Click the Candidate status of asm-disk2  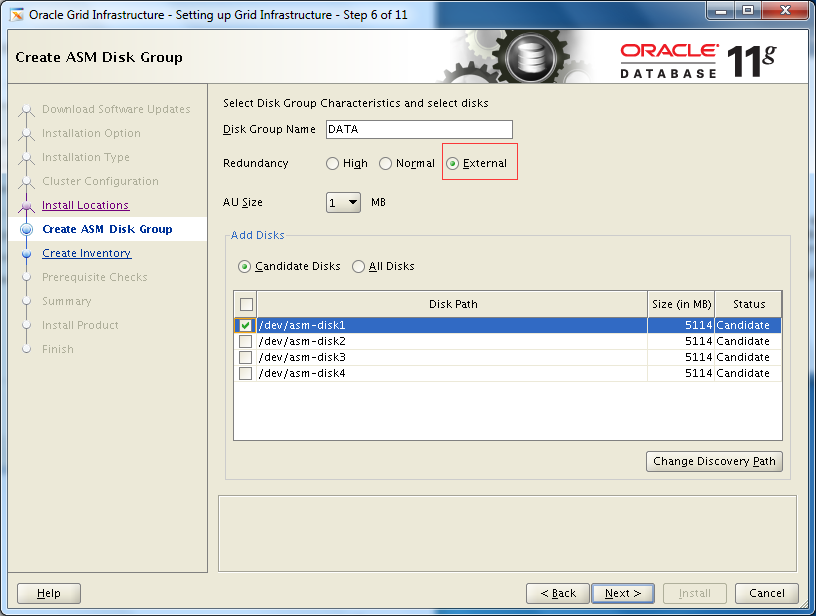[743, 341]
